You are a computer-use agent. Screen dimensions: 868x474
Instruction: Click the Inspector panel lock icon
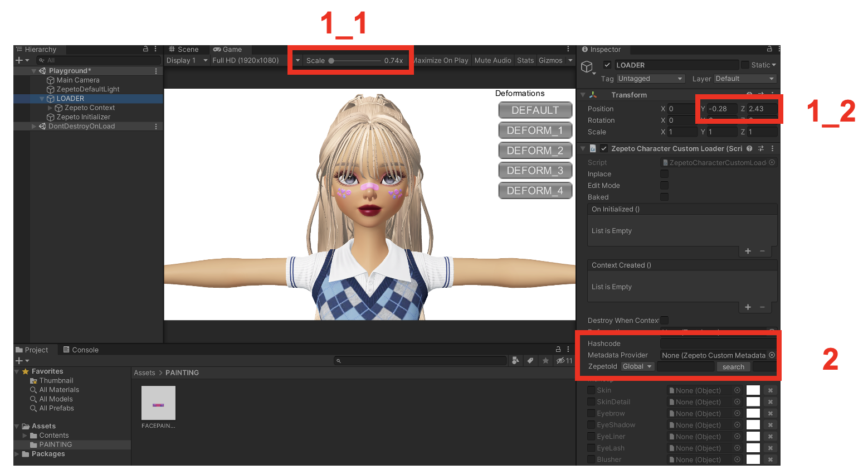[769, 49]
